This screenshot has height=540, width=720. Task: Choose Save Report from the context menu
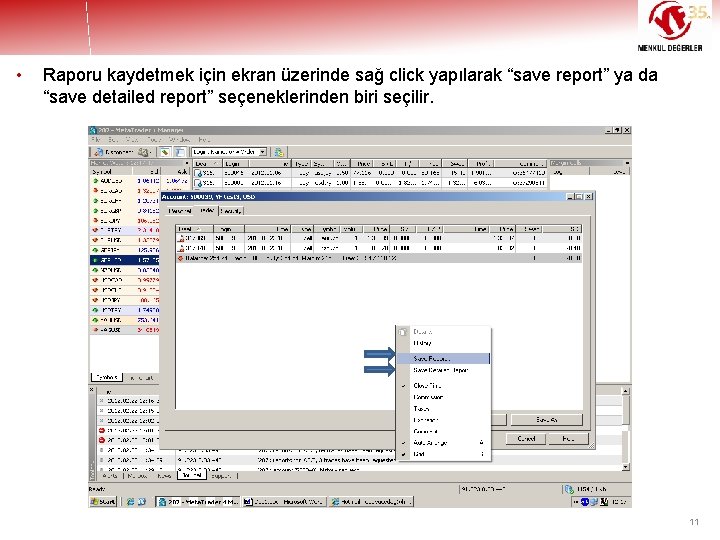click(x=444, y=359)
